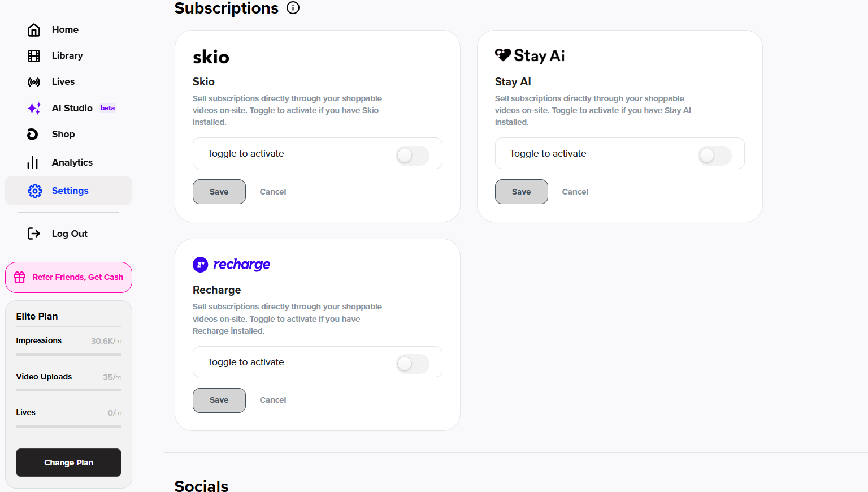Screen dimensions: 868x492
Task: Click the Change Plan button
Action: (x=68, y=463)
